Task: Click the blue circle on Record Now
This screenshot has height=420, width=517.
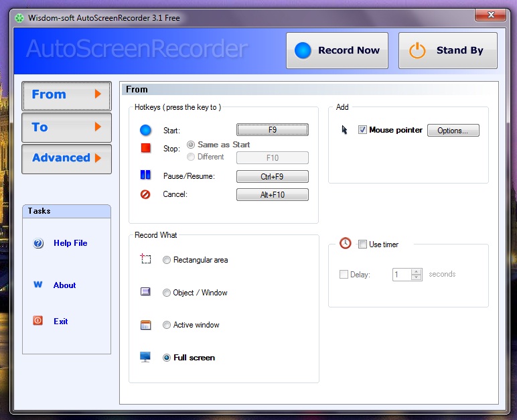Action: pos(303,50)
